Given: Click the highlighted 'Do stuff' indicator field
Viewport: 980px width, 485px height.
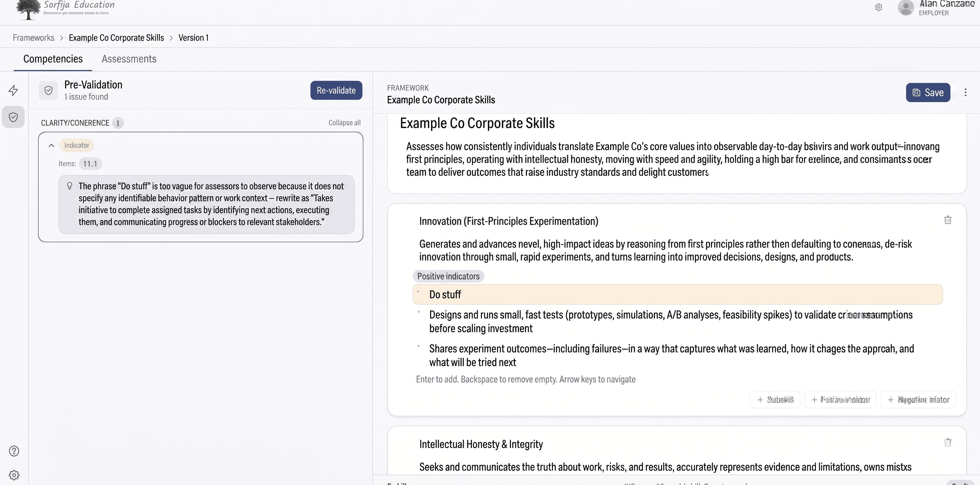Looking at the screenshot, I should click(x=677, y=295).
